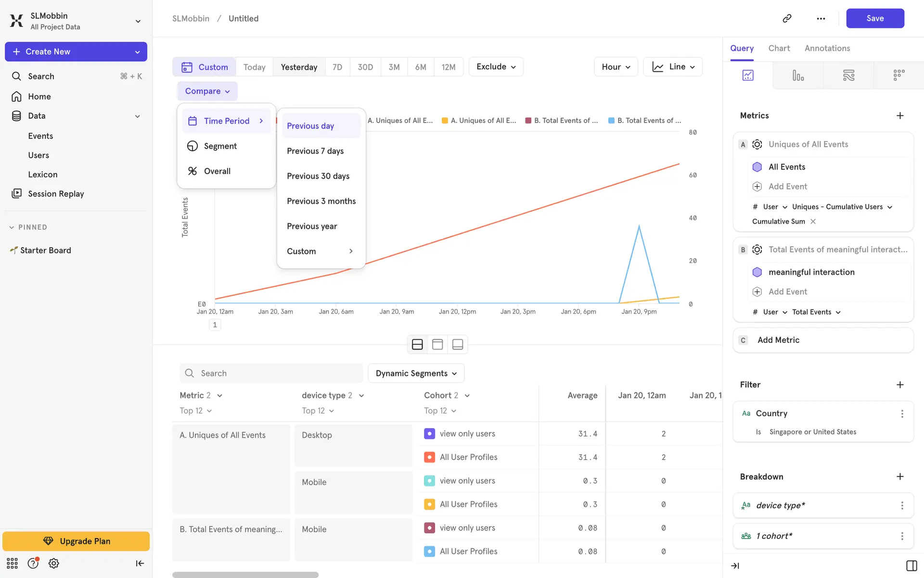Open settings gear in sidebar footer
Image resolution: width=924 pixels, height=578 pixels.
click(54, 563)
